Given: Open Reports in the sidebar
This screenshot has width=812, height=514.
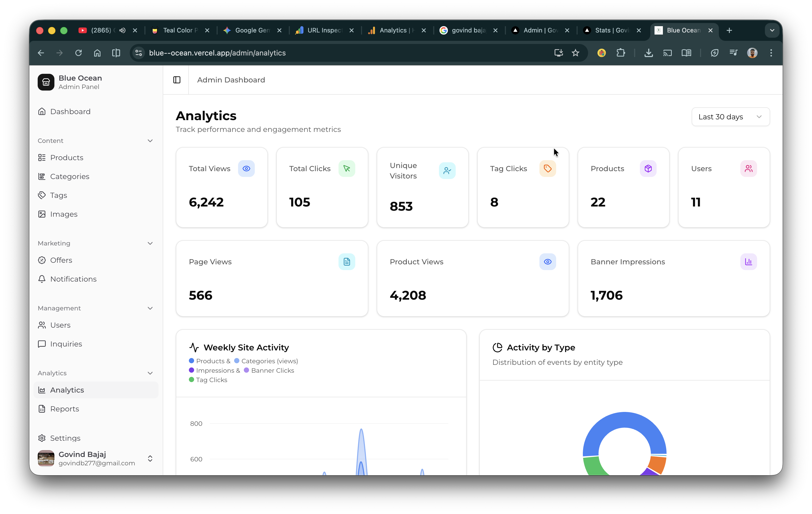Looking at the screenshot, I should 64,409.
